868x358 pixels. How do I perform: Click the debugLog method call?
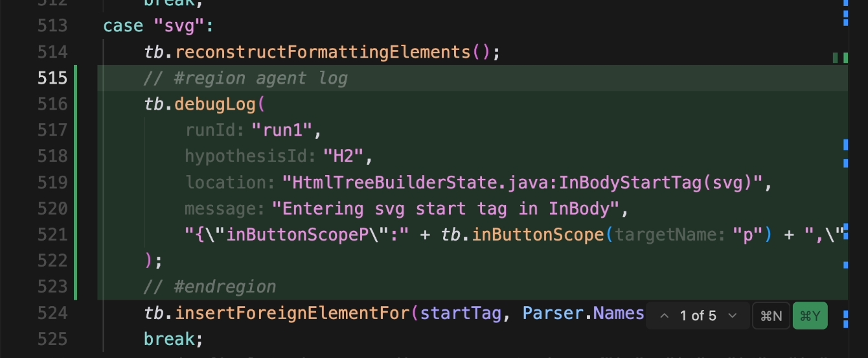[216, 104]
